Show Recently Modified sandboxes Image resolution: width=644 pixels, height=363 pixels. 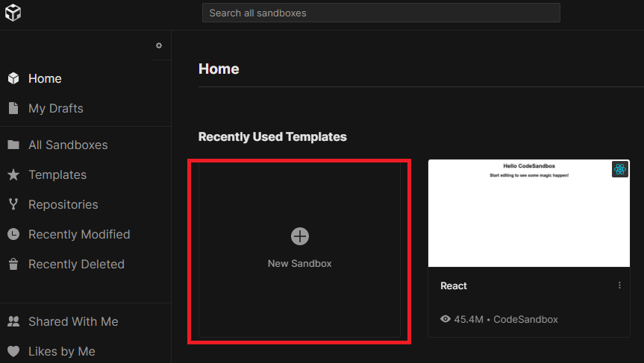[79, 234]
